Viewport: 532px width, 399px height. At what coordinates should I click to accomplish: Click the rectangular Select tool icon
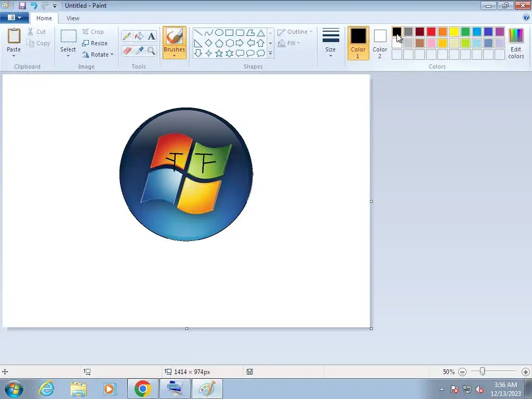(x=68, y=36)
